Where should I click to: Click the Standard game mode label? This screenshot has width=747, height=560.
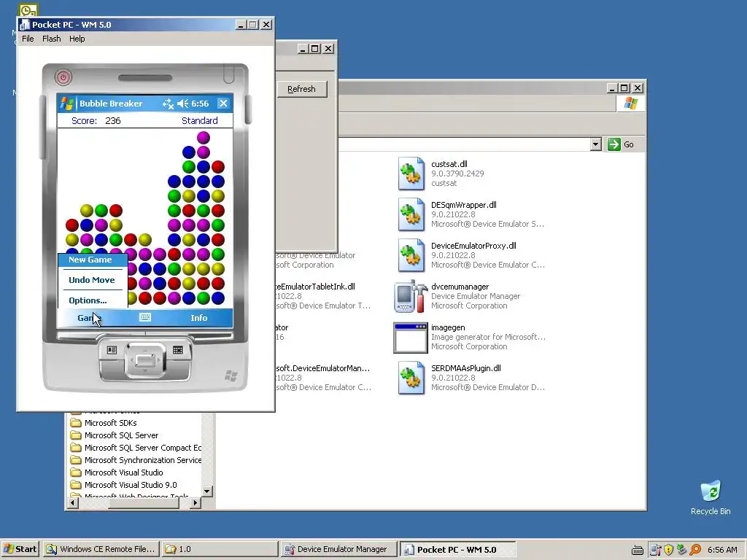[200, 120]
